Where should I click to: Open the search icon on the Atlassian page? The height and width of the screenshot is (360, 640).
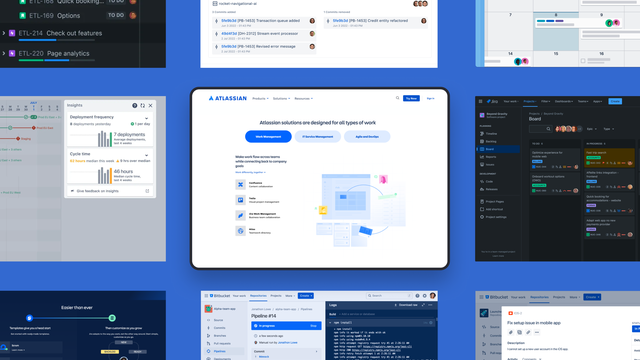coord(397,98)
